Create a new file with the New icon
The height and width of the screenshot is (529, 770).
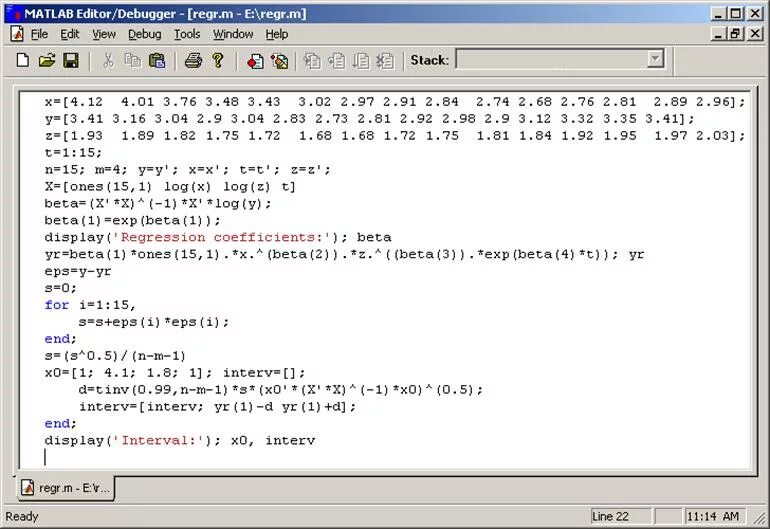click(x=23, y=61)
